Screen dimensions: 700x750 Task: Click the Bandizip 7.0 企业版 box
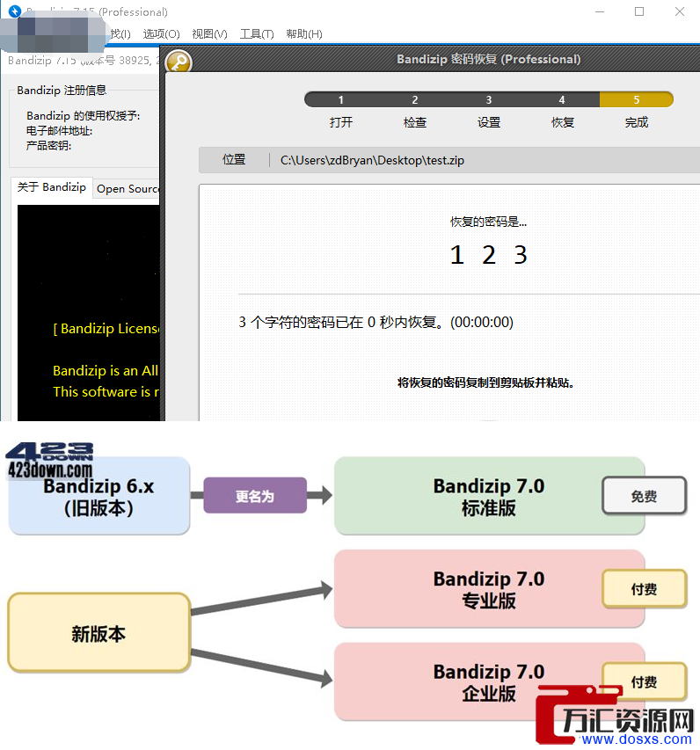(489, 681)
